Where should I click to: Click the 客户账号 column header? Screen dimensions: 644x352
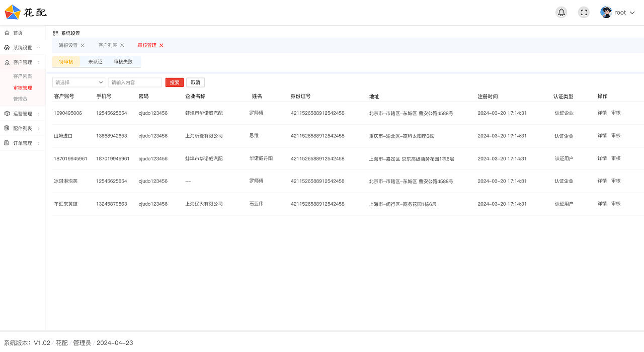pyautogui.click(x=64, y=96)
